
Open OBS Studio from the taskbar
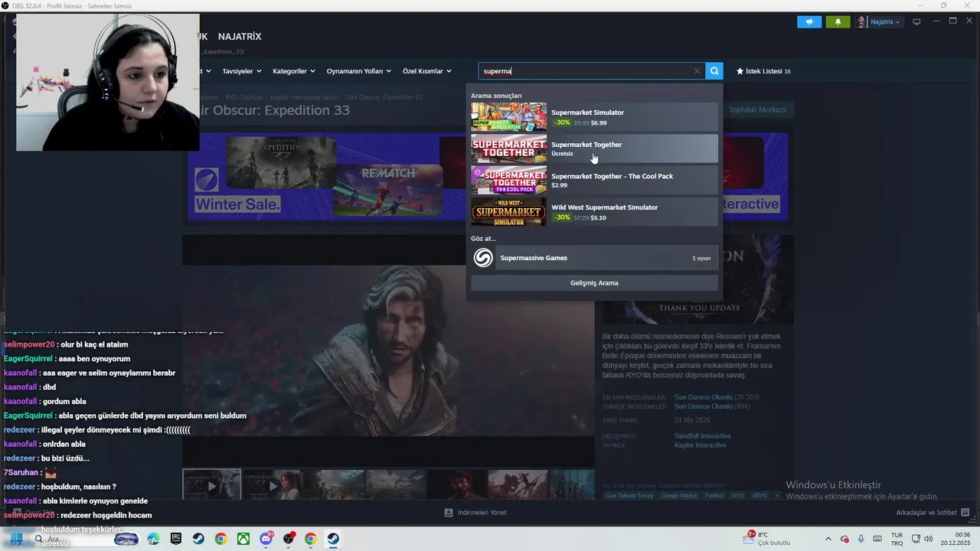tap(289, 539)
